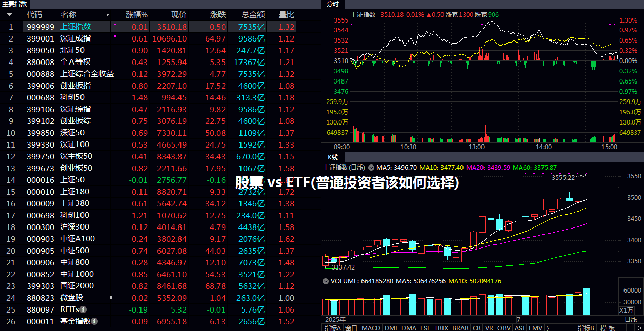Open the MACD indicator tab
Image resolution: width=644 pixels, height=331 pixels.
(x=370, y=328)
